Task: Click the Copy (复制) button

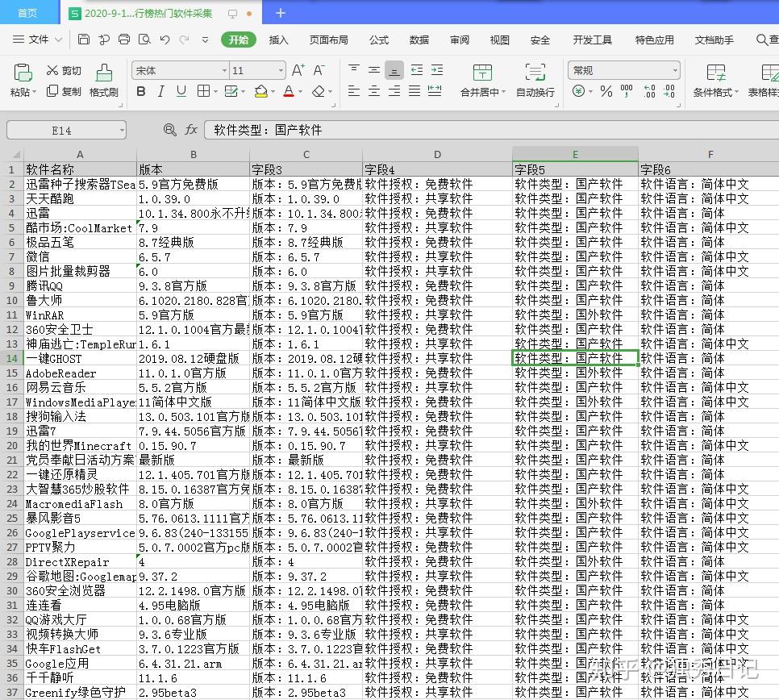Action: pos(64,91)
